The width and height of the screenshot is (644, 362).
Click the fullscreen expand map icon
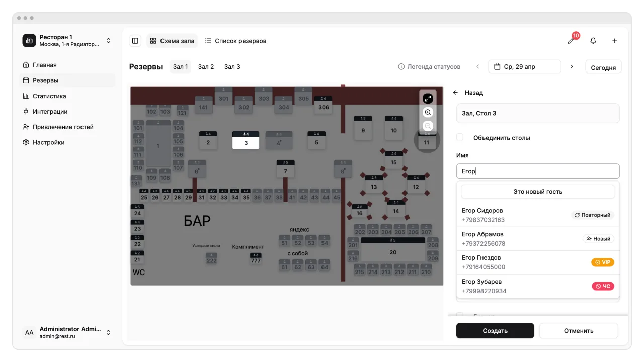428,99
